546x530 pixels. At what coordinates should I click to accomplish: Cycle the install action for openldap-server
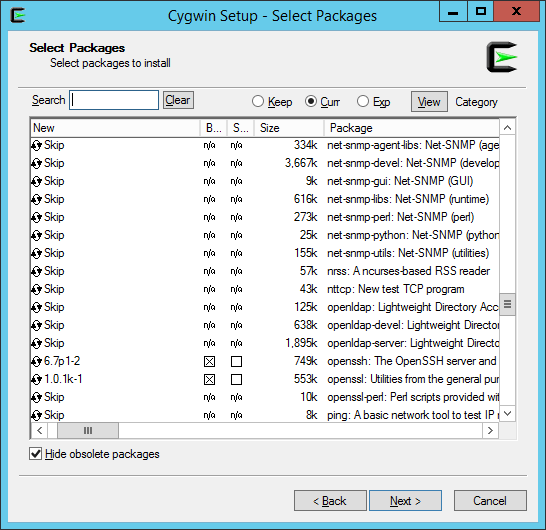37,343
